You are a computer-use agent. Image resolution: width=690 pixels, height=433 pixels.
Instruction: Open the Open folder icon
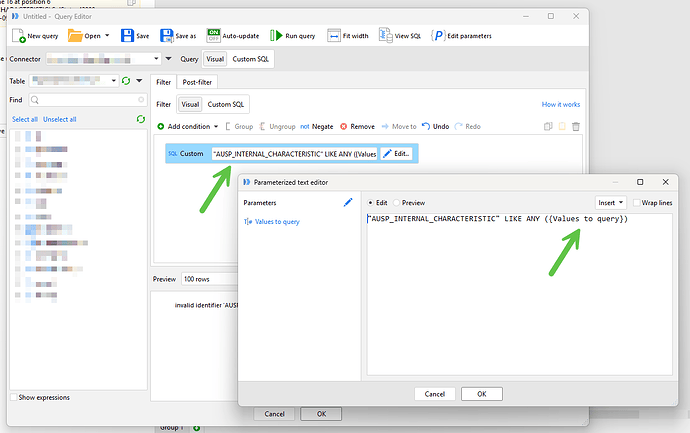pos(75,36)
